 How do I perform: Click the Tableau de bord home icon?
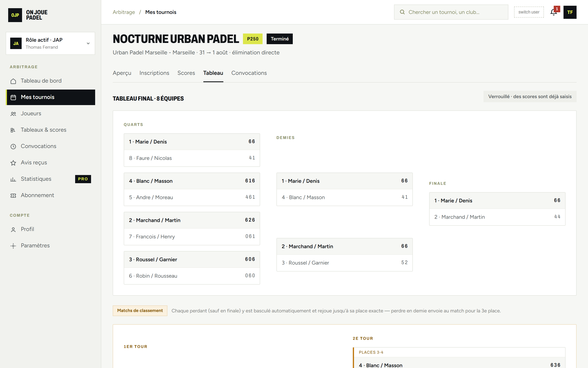[13, 81]
